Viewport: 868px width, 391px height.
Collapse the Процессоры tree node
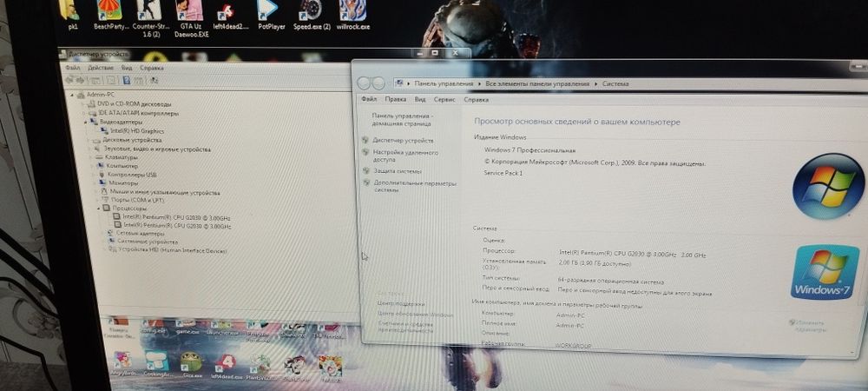99,209
